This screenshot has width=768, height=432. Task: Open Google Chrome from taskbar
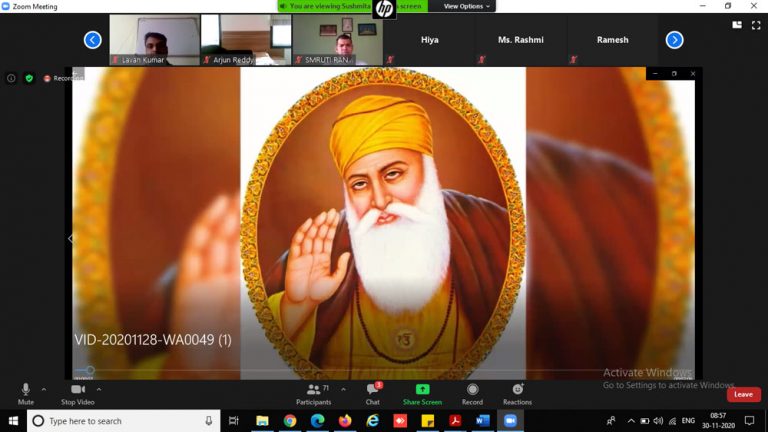(290, 421)
